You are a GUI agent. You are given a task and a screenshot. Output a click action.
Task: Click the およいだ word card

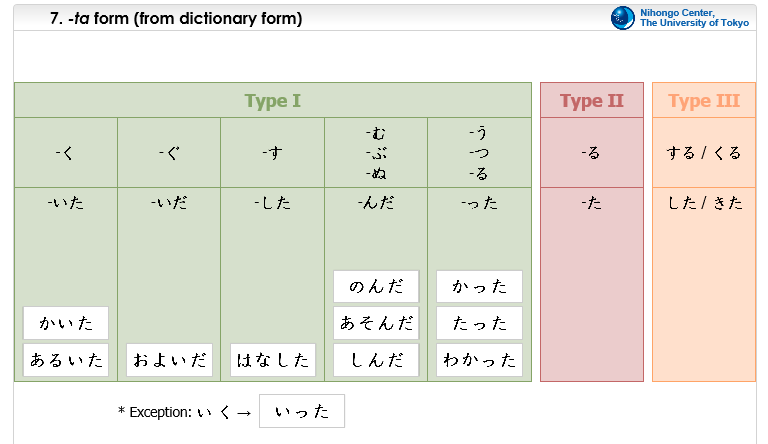point(169,360)
